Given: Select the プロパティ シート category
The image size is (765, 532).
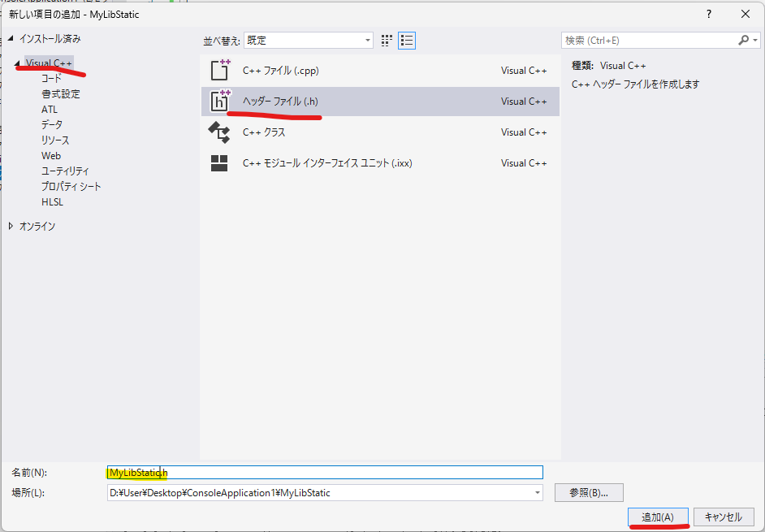Looking at the screenshot, I should [71, 187].
